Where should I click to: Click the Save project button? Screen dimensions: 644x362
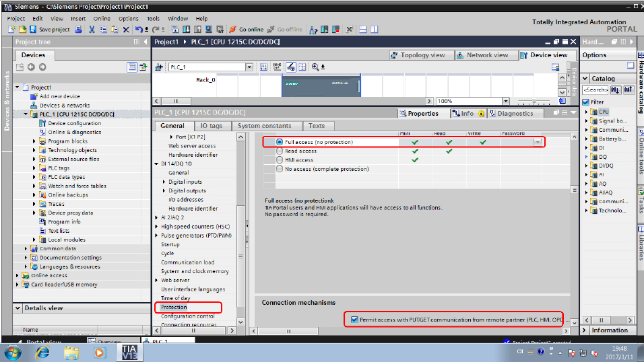point(50,30)
